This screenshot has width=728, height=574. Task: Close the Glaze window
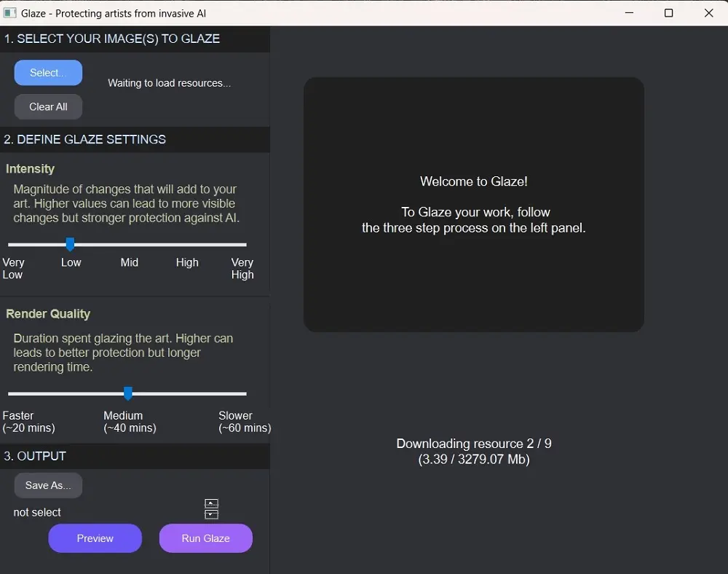coord(708,13)
